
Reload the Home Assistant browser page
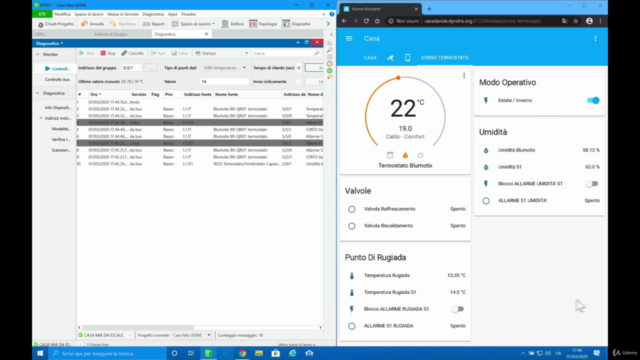366,21
